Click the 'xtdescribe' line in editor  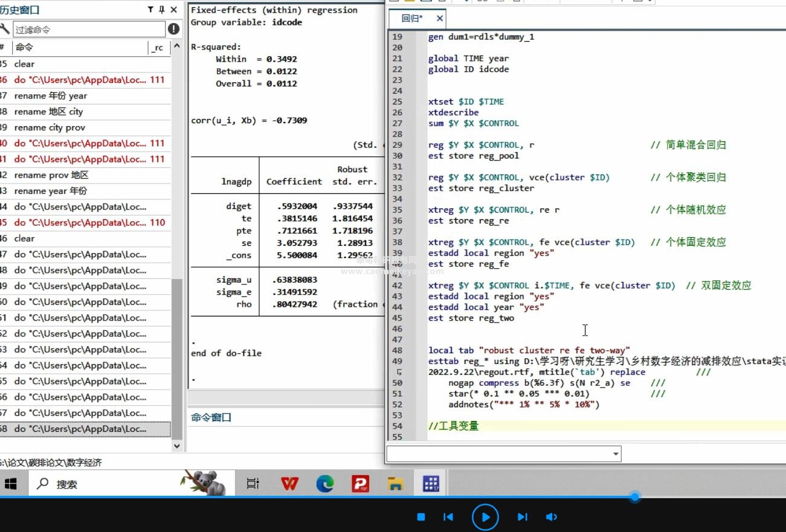coord(453,112)
